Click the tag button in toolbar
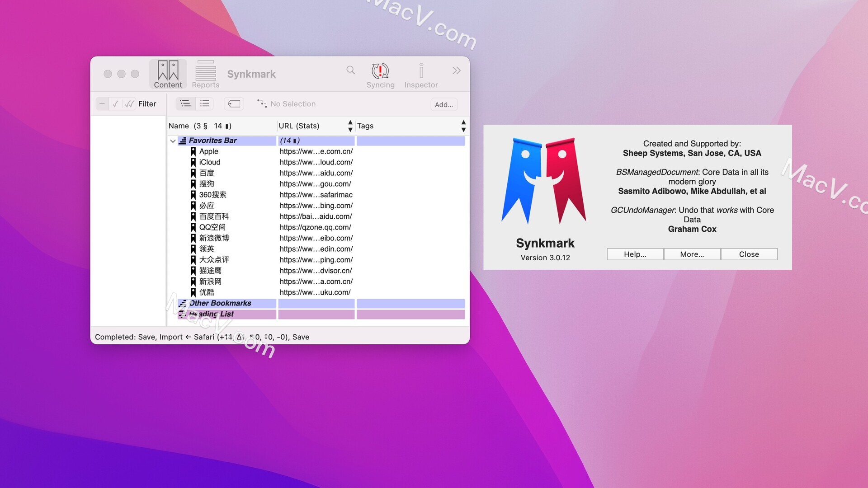868x488 pixels. [x=234, y=104]
